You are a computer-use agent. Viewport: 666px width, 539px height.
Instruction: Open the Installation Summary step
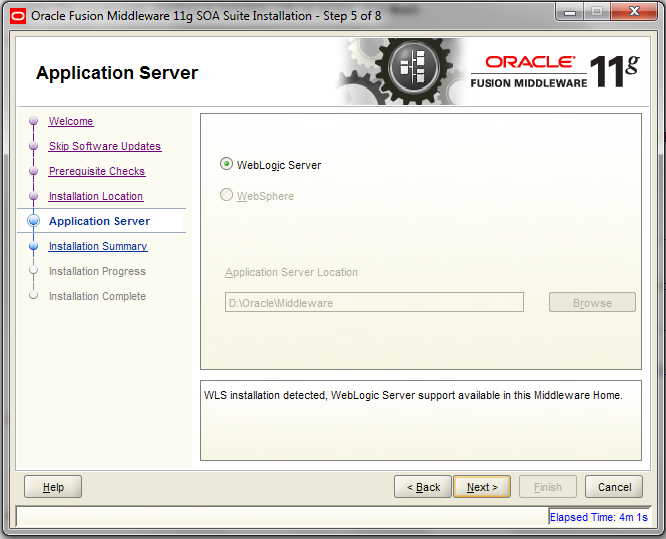(x=98, y=246)
